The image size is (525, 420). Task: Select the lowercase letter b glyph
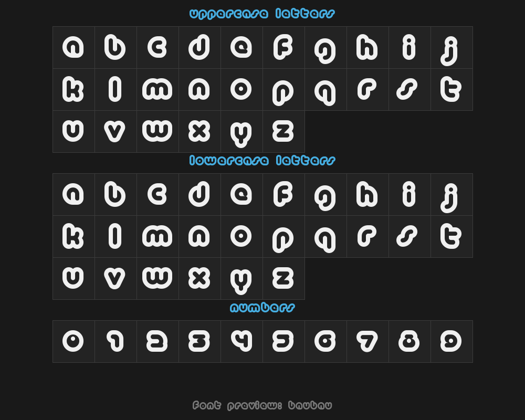tap(116, 195)
